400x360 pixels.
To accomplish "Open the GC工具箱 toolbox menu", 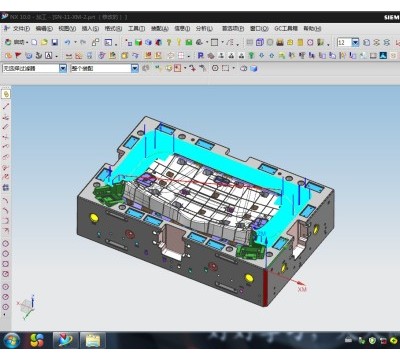I will [x=286, y=29].
